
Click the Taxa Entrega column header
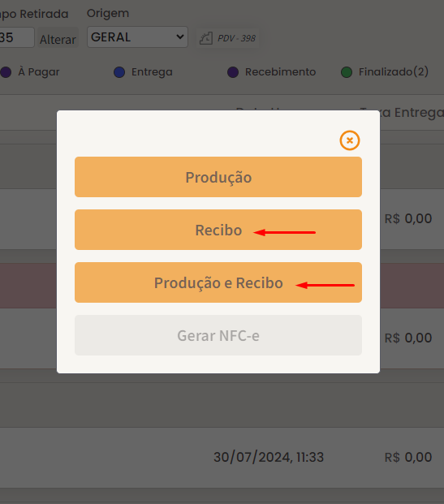pyautogui.click(x=402, y=113)
